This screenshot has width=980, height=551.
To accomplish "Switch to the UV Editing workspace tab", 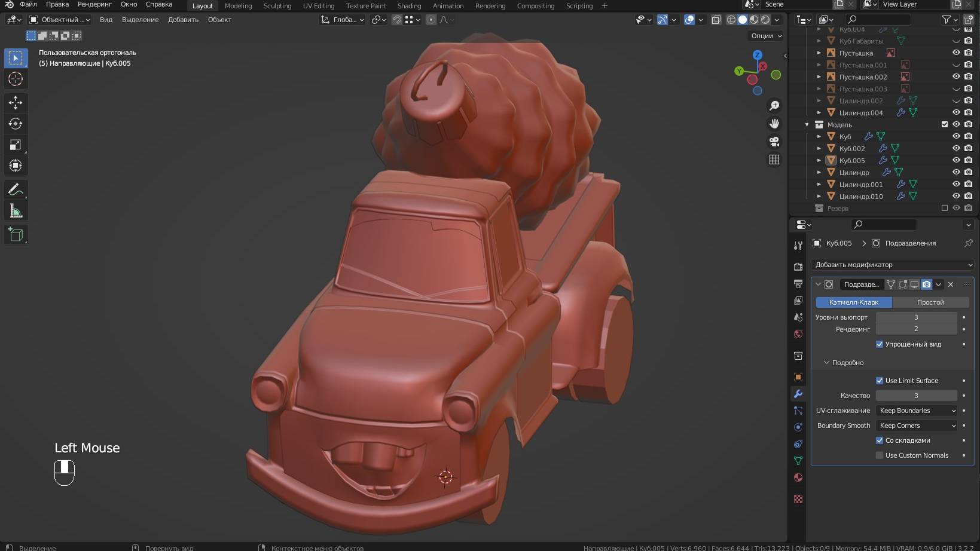I will (319, 6).
